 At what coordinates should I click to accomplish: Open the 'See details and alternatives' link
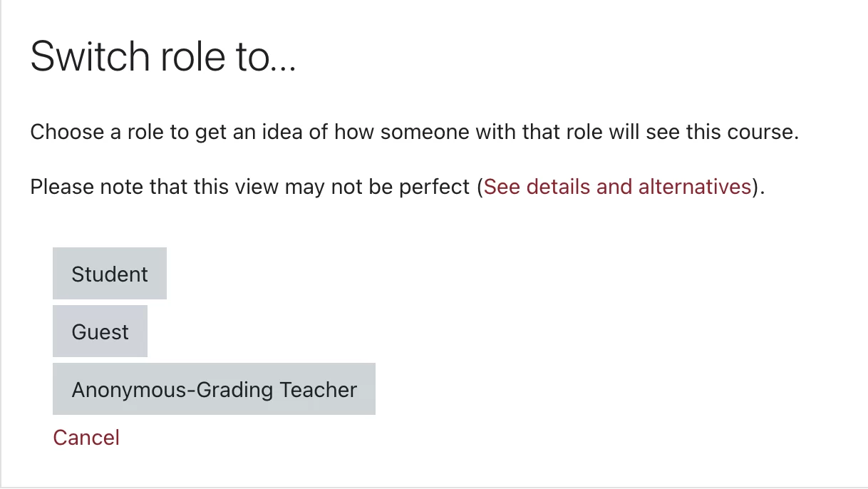click(617, 187)
